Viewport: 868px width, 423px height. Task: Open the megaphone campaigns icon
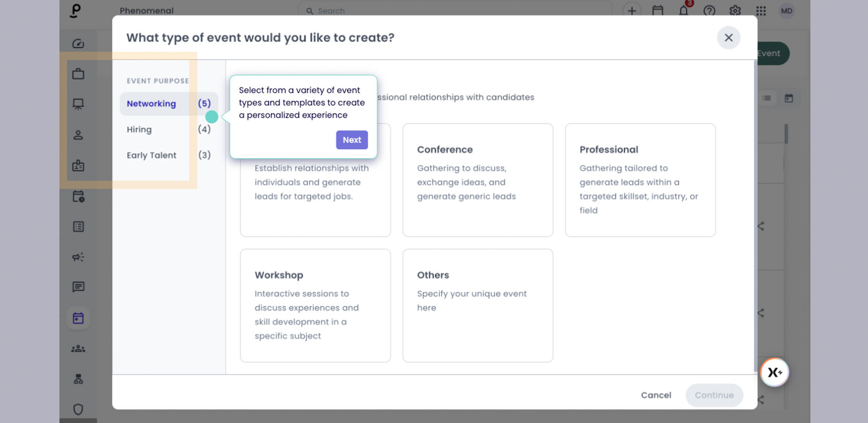tap(78, 257)
